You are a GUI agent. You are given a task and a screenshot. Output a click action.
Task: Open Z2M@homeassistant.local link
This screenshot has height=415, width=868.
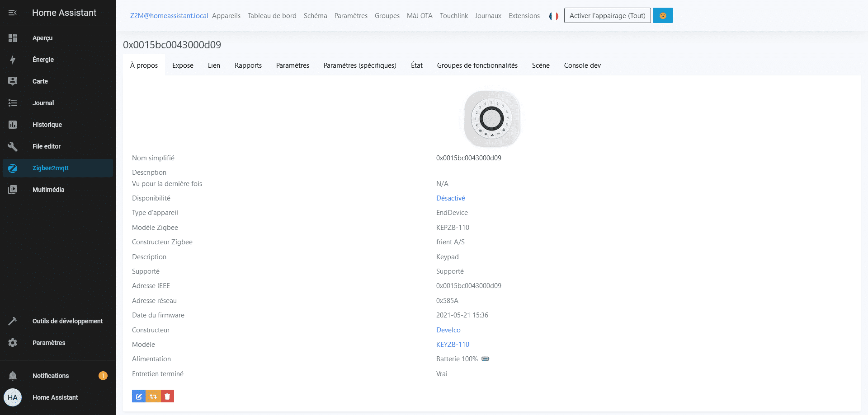pos(169,16)
